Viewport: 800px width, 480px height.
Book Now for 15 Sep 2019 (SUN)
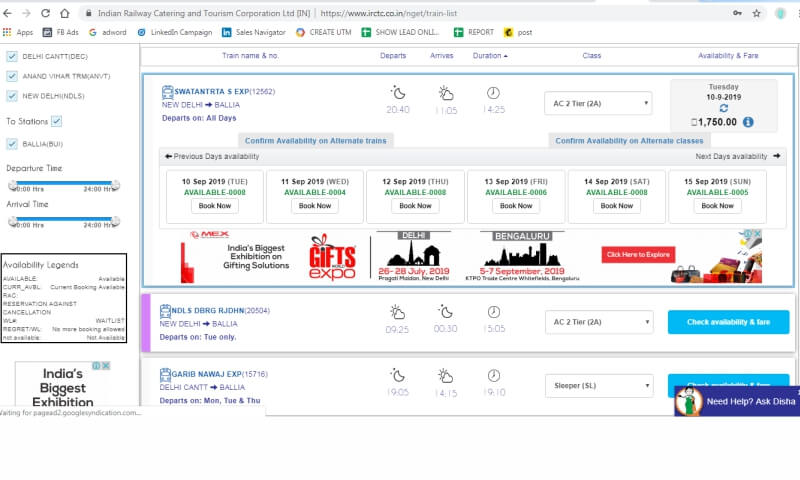pyautogui.click(x=717, y=206)
